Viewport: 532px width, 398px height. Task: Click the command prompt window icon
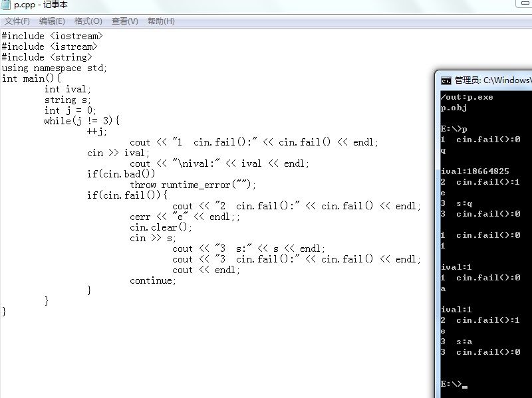click(x=446, y=80)
